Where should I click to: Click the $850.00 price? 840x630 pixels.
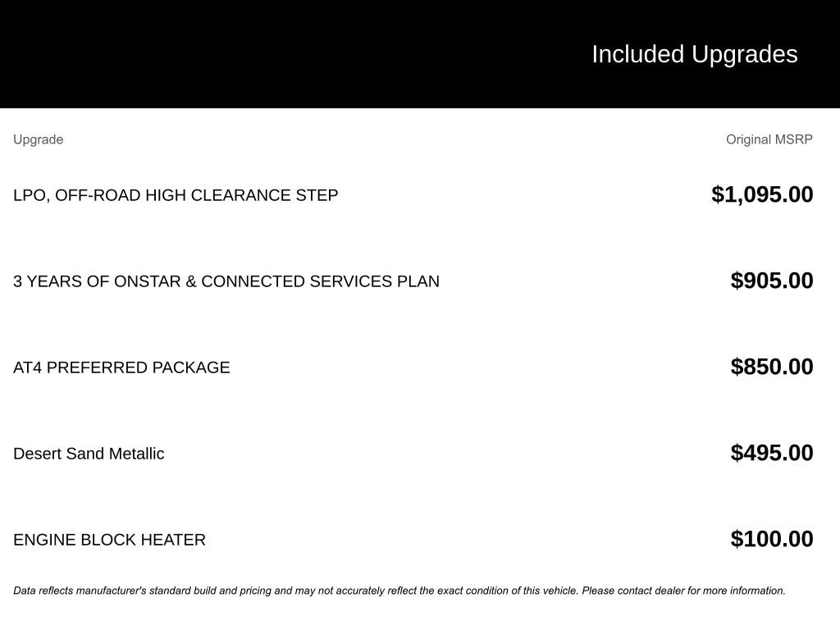[x=772, y=367]
